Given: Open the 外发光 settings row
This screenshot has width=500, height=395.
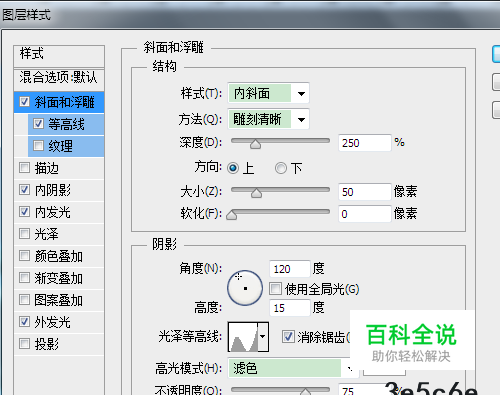Looking at the screenshot, I should [59, 322].
